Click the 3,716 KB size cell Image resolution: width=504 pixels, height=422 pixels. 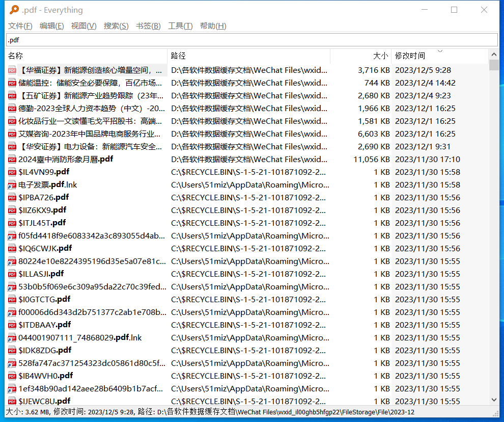(374, 70)
